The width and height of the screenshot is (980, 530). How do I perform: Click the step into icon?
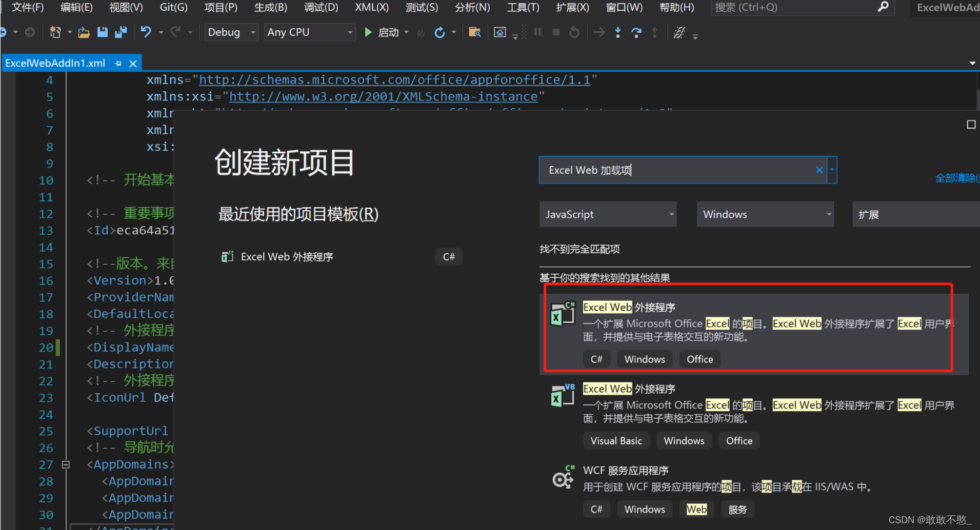click(618, 32)
